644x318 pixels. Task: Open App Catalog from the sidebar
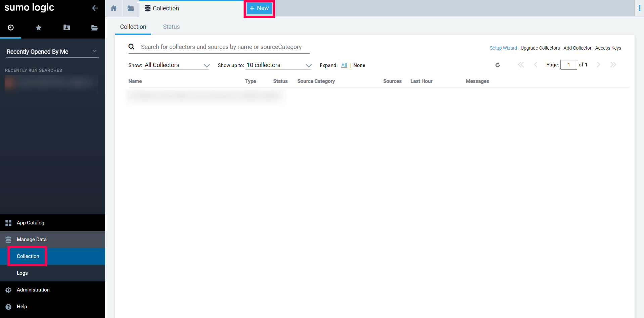(52, 223)
